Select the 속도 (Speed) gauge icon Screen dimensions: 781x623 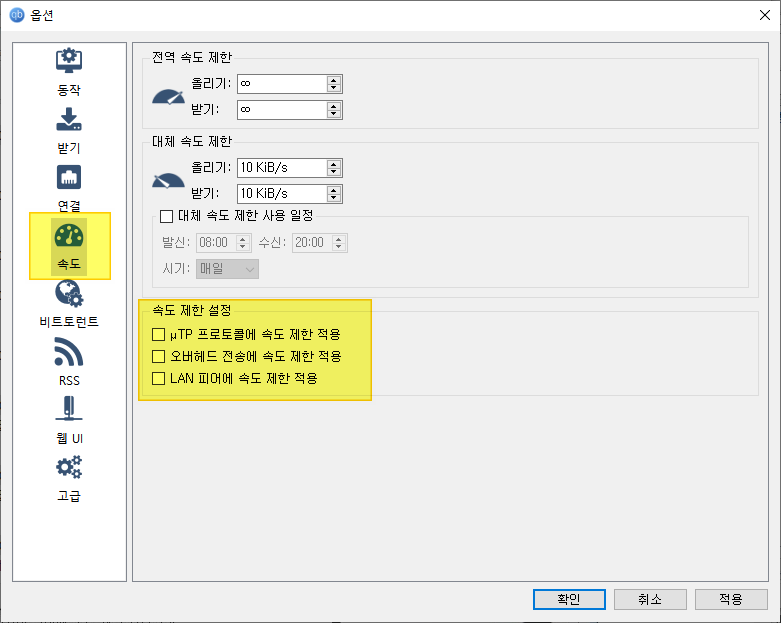(x=69, y=236)
